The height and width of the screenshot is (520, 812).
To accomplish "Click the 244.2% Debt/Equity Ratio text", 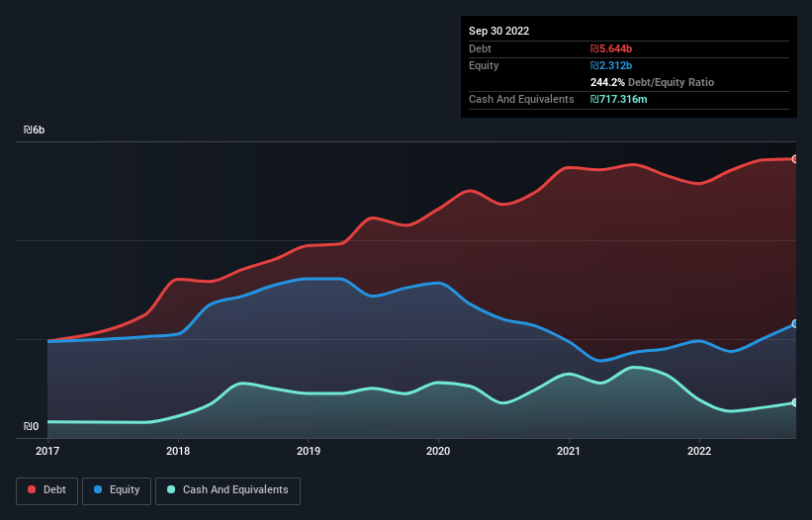I will 652,82.
